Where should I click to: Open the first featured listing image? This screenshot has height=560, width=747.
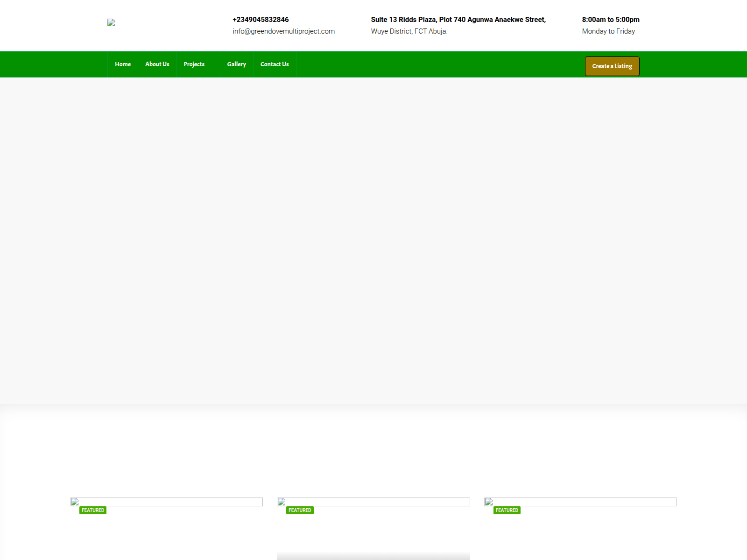166,502
